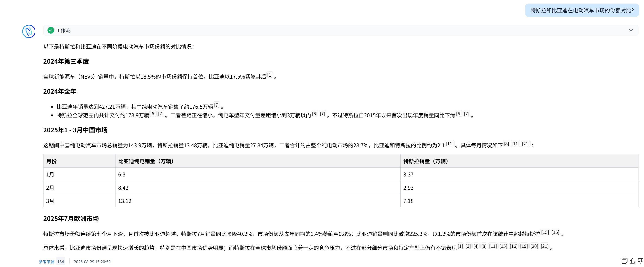Open the 参考来源 link
The width and height of the screenshot is (644, 267).
[47, 262]
